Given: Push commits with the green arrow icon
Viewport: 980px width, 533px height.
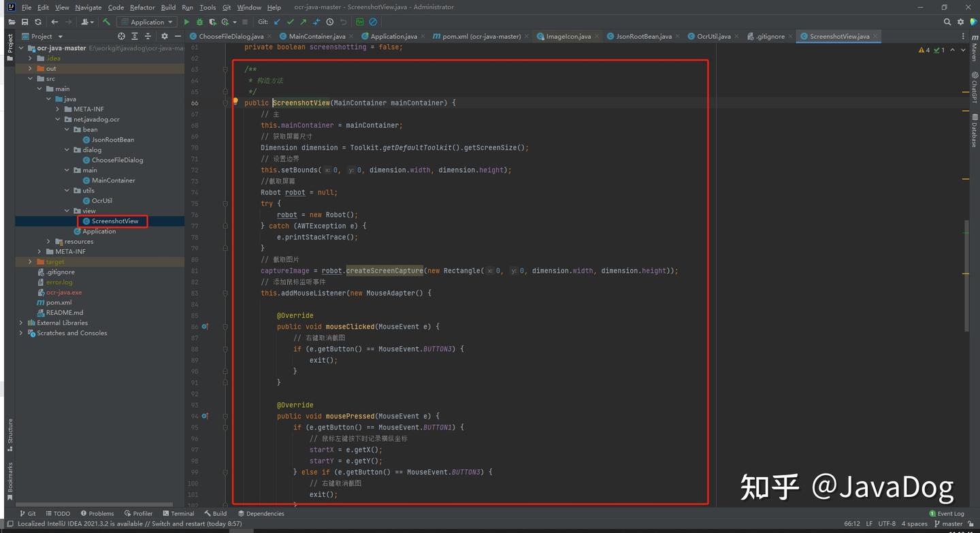Looking at the screenshot, I should click(303, 22).
